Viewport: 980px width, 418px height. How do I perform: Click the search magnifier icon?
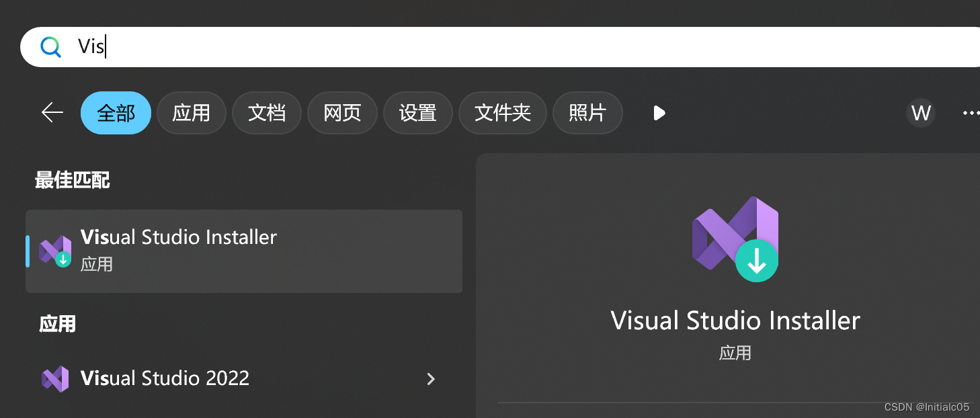(x=50, y=47)
